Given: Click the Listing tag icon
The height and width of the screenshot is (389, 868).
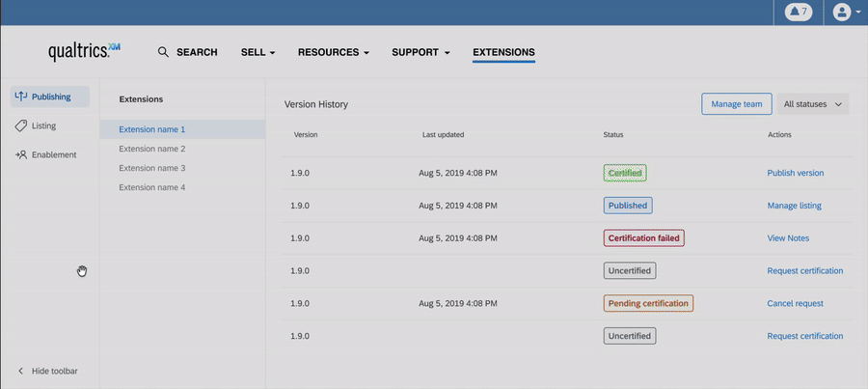Looking at the screenshot, I should (20, 125).
